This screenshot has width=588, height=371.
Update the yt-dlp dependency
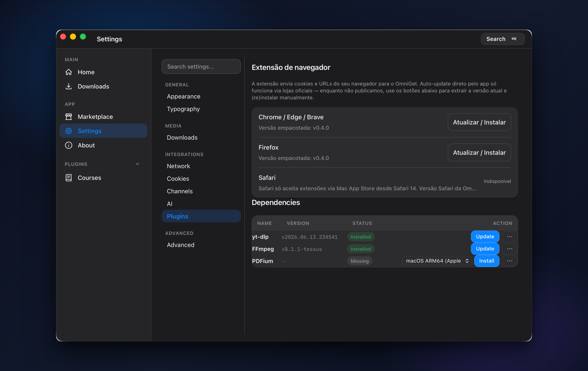(x=485, y=236)
